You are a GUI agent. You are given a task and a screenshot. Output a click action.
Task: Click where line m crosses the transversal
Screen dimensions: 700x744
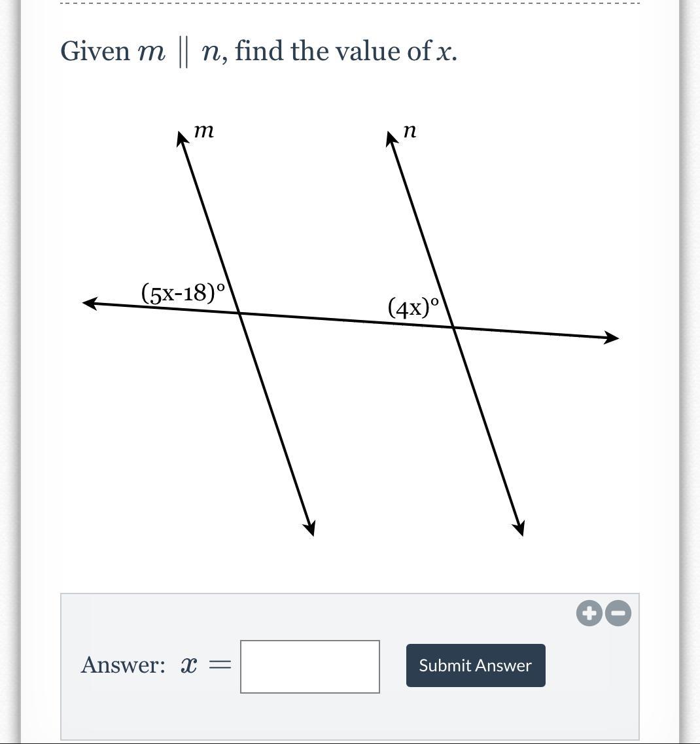(241, 314)
